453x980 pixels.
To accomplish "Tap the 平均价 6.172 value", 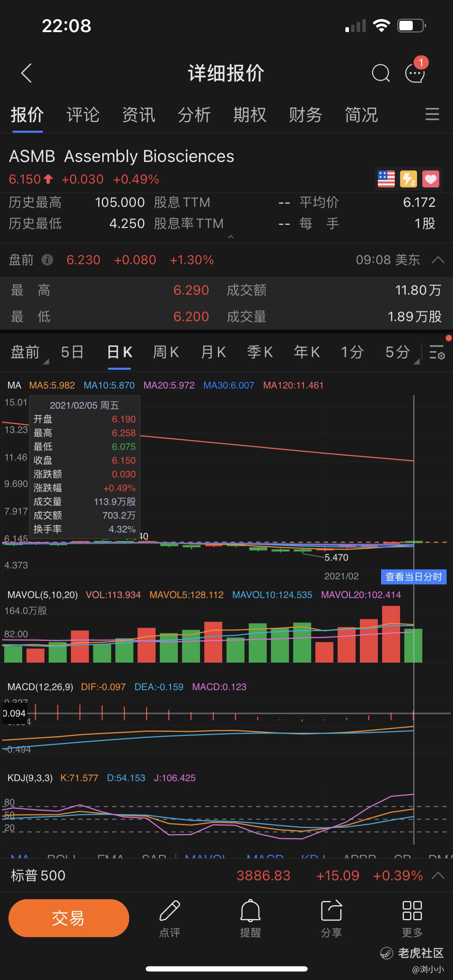I will pyautogui.click(x=419, y=202).
